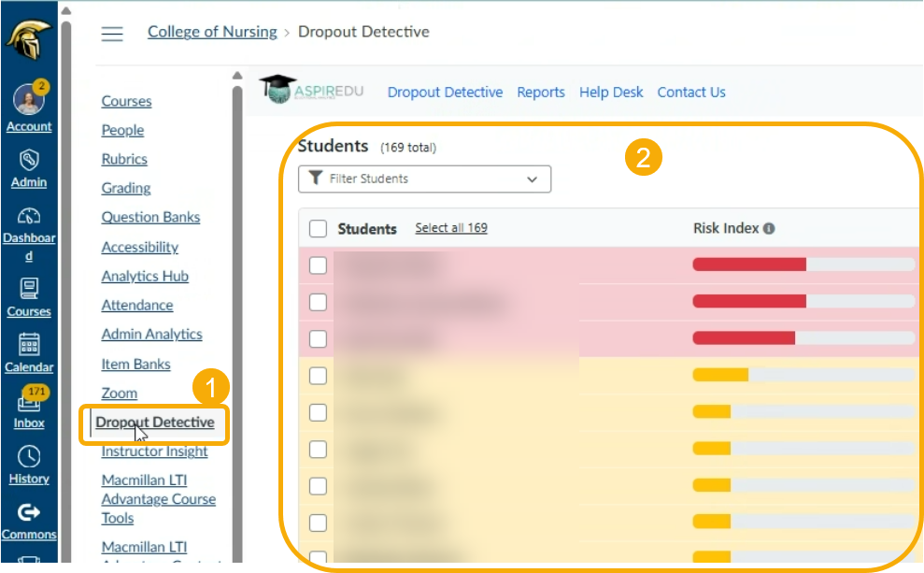This screenshot has width=924, height=573.
Task: Open the Account avatar menu
Action: point(28,99)
